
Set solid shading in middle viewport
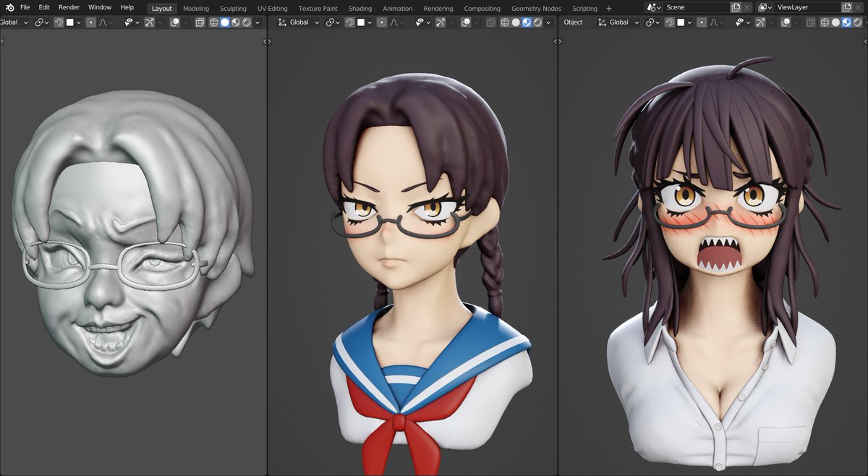click(x=516, y=22)
